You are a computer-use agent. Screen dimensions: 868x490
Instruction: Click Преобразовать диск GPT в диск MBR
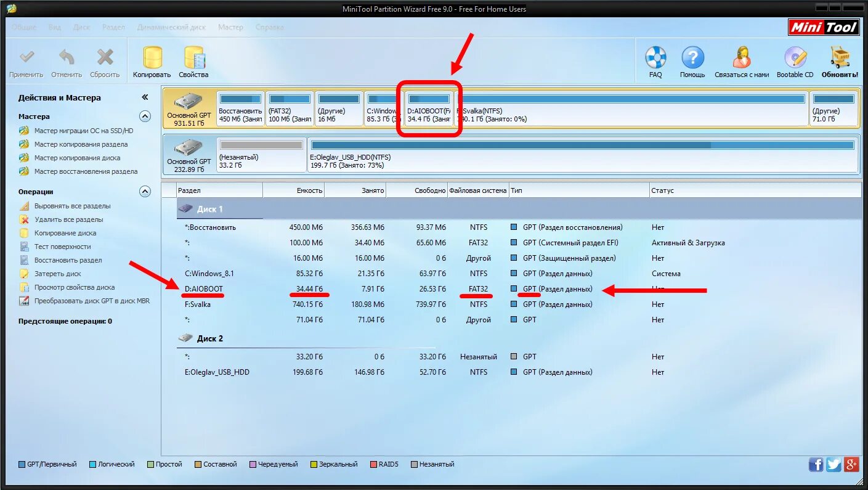pos(92,301)
